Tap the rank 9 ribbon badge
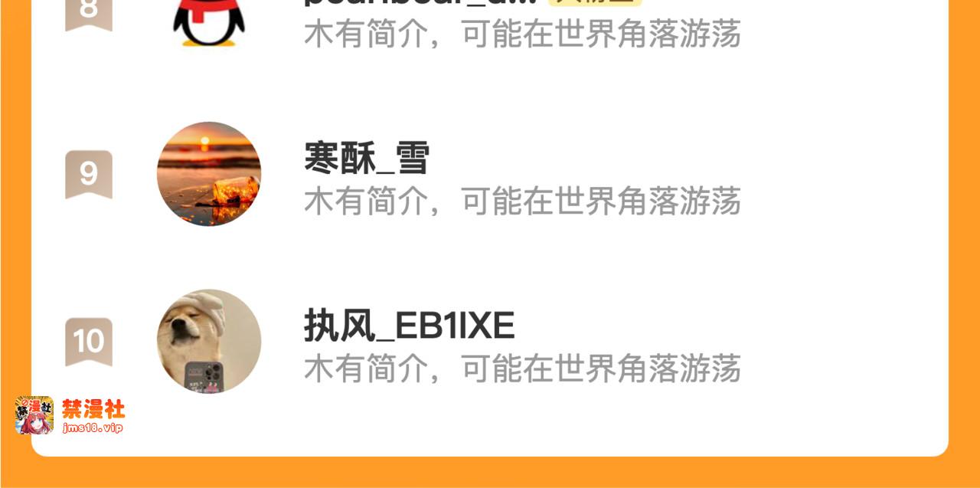Screen dimensions: 980x488 [89, 175]
